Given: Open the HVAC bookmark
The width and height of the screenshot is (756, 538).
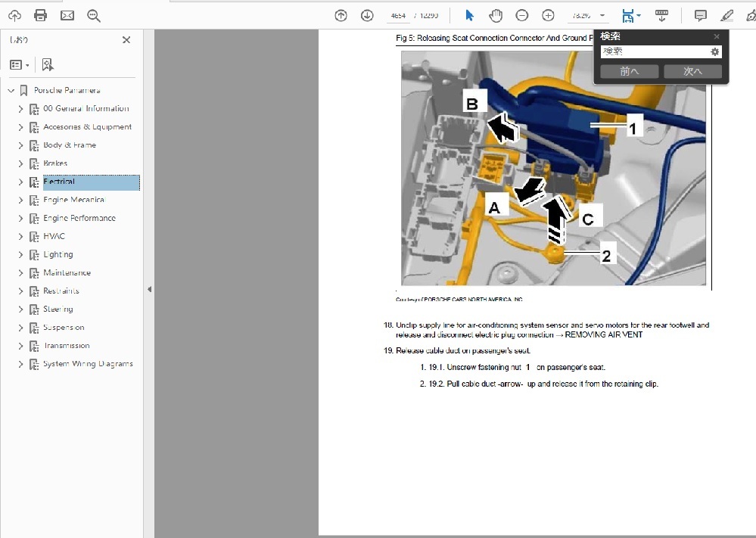Looking at the screenshot, I should 54,236.
